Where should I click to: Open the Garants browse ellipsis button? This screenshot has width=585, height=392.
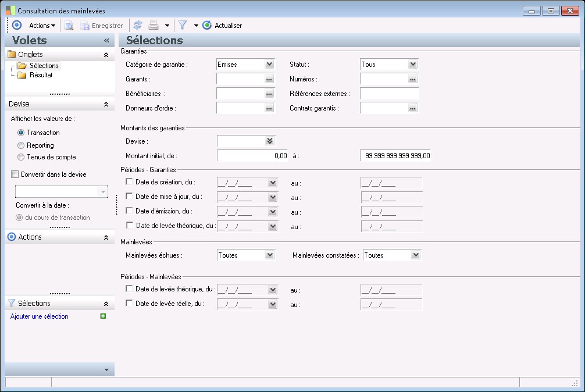tap(269, 79)
